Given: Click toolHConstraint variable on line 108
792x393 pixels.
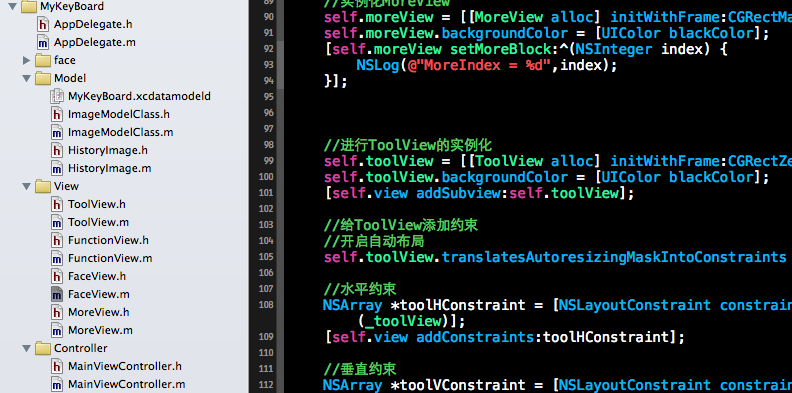Looking at the screenshot, I should [462, 306].
